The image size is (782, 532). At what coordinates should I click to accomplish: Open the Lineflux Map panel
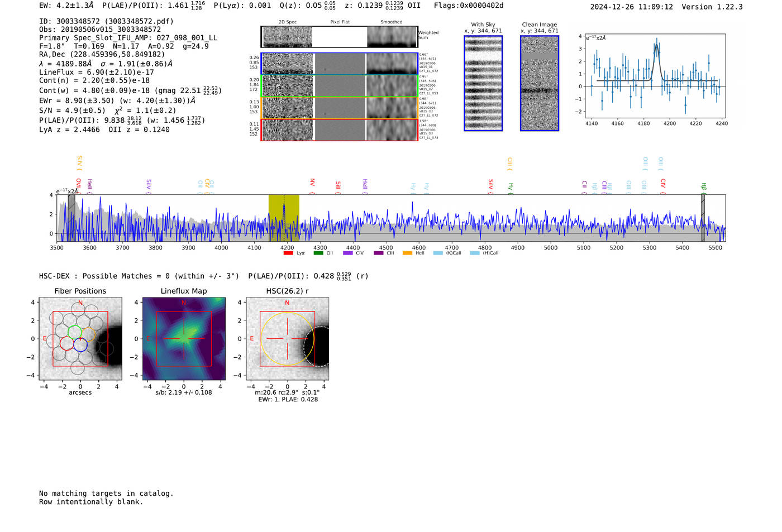pyautogui.click(x=184, y=339)
